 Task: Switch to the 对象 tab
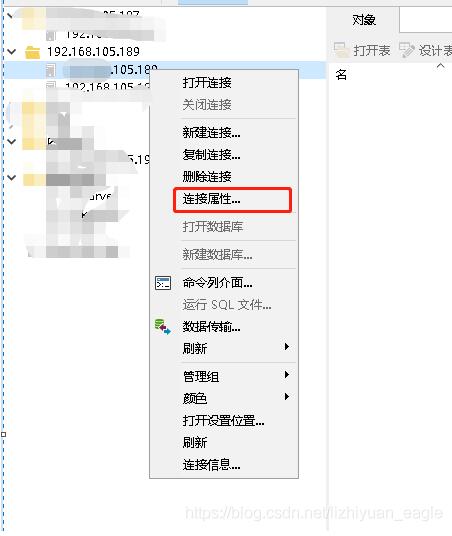(x=364, y=21)
